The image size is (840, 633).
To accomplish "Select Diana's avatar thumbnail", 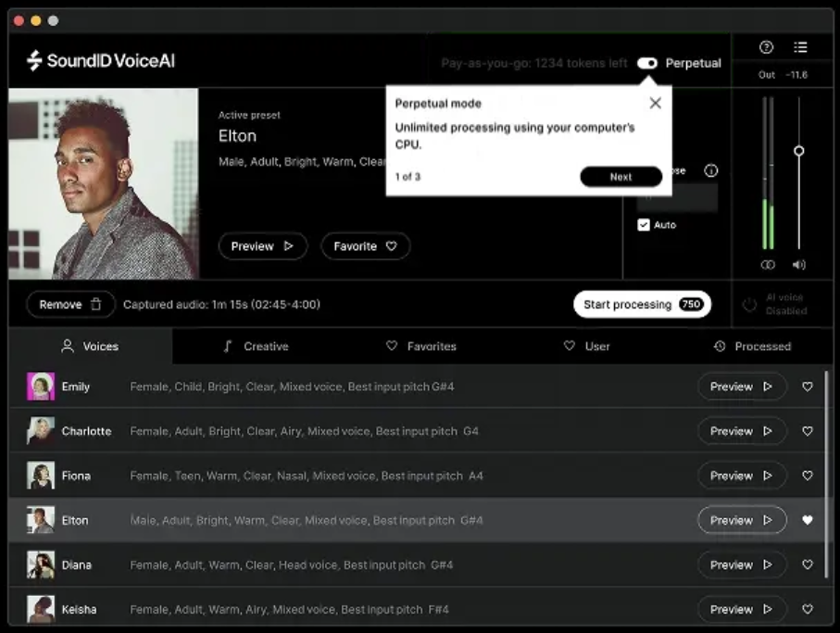I will point(41,565).
